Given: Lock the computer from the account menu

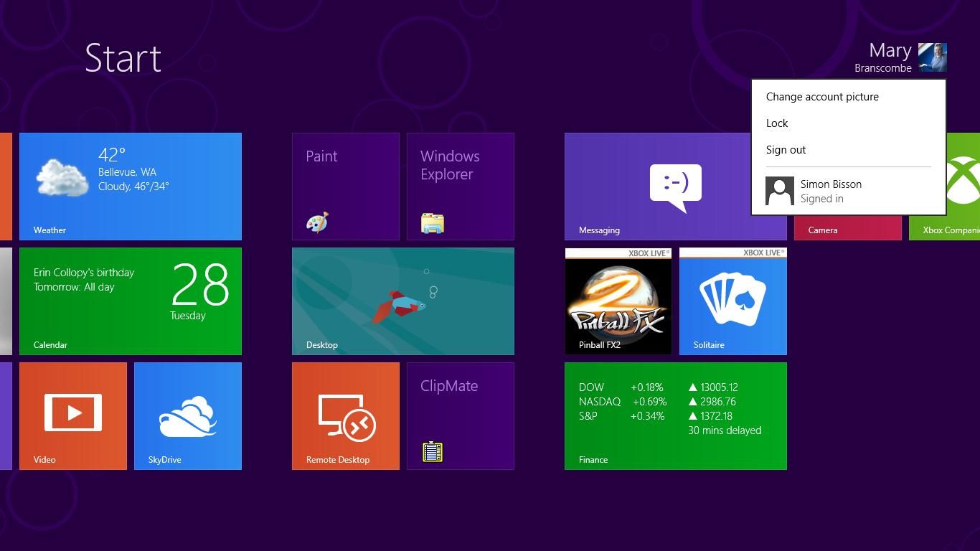Looking at the screenshot, I should click(777, 123).
